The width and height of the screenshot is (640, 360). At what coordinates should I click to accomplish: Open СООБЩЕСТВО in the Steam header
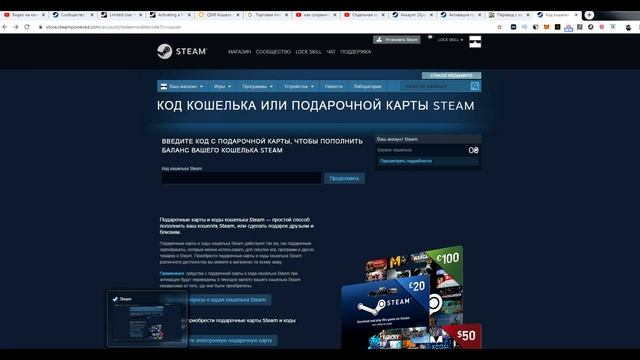(273, 52)
